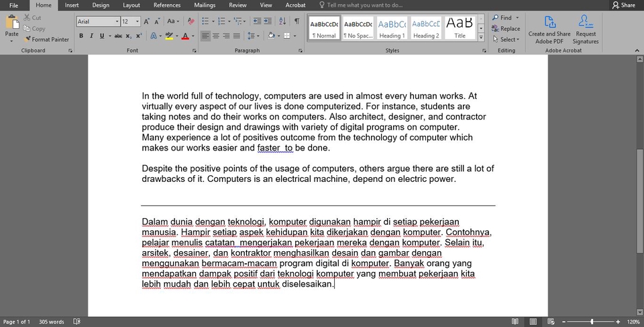644x327 pixels.
Task: Click the 305 words count
Action: coord(52,322)
